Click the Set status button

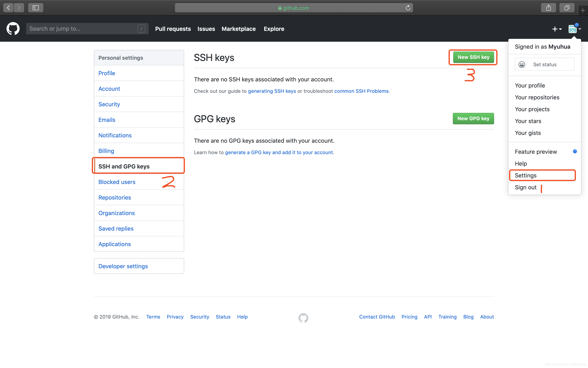545,64
